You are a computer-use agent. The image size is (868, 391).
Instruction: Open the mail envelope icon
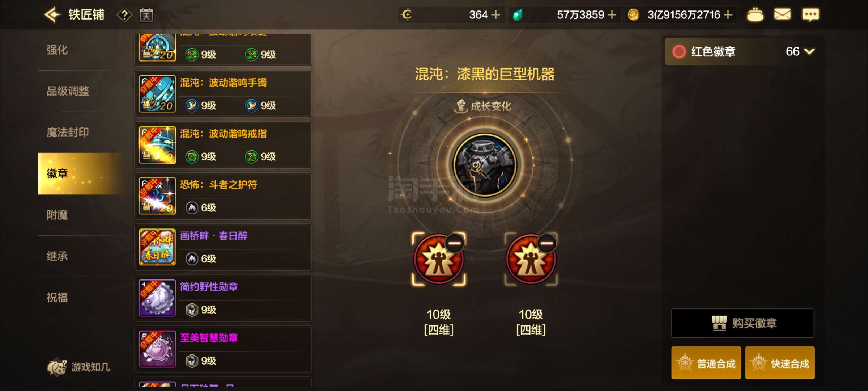click(x=782, y=14)
